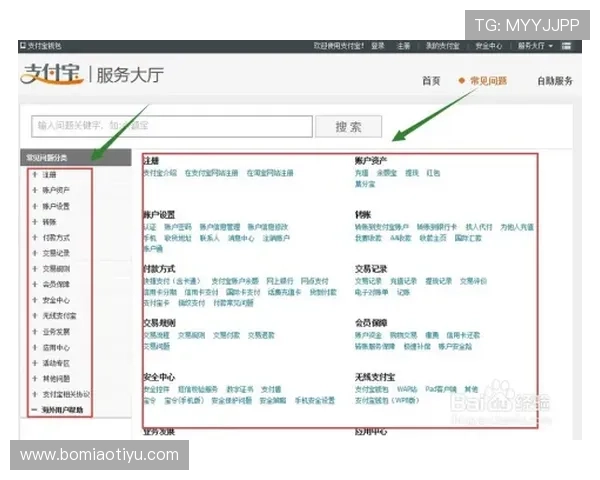
Task: Open 安全中心 in the top bar
Action: [489, 46]
